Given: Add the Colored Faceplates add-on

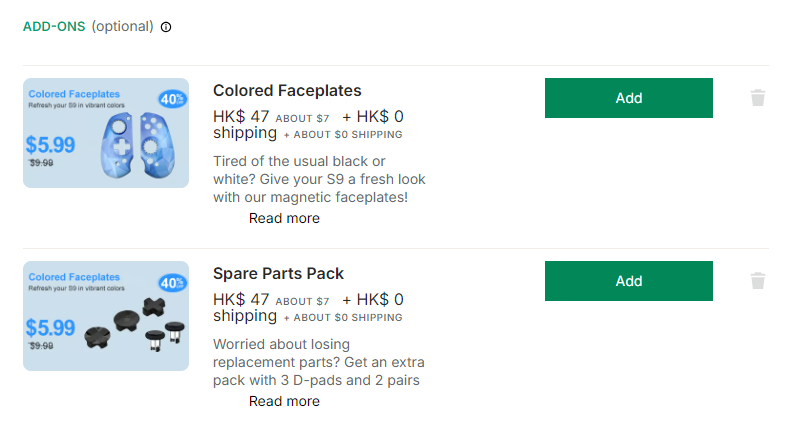Looking at the screenshot, I should click(628, 98).
